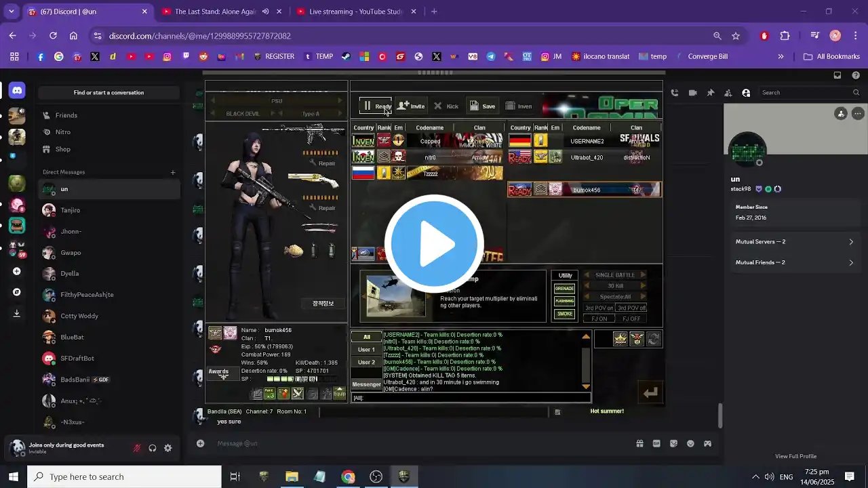Open Windows Start menu
The height and width of the screenshot is (488, 868).
tap(14, 476)
